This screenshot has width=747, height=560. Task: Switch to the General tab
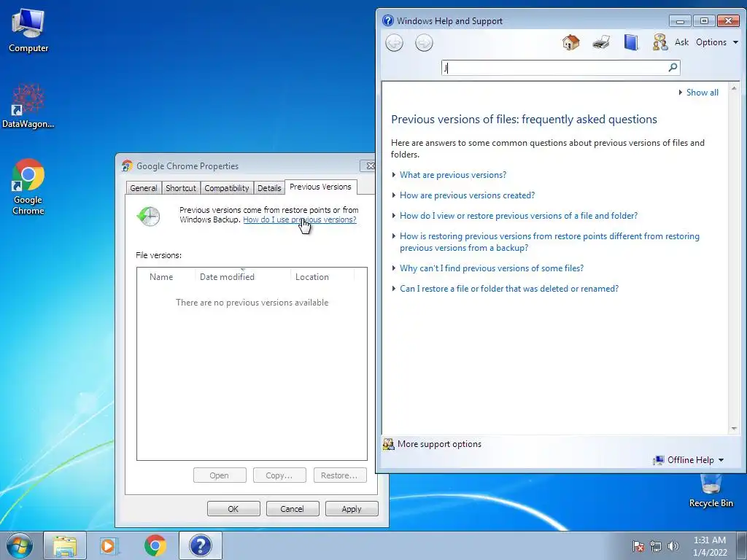click(x=144, y=188)
